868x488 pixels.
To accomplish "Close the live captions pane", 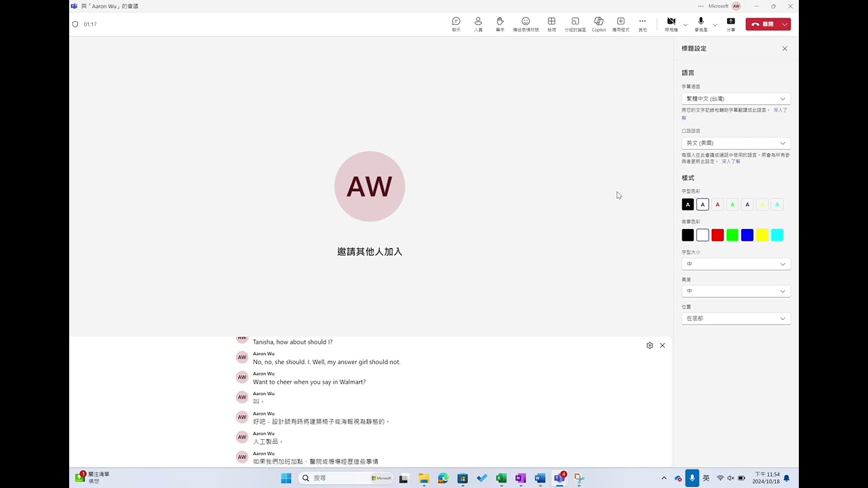I will tap(663, 346).
